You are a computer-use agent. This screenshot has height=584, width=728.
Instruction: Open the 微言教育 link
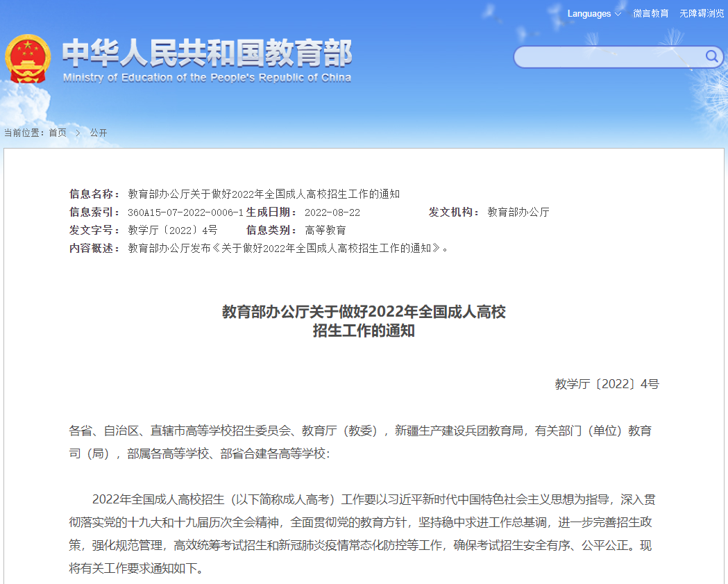(650, 14)
